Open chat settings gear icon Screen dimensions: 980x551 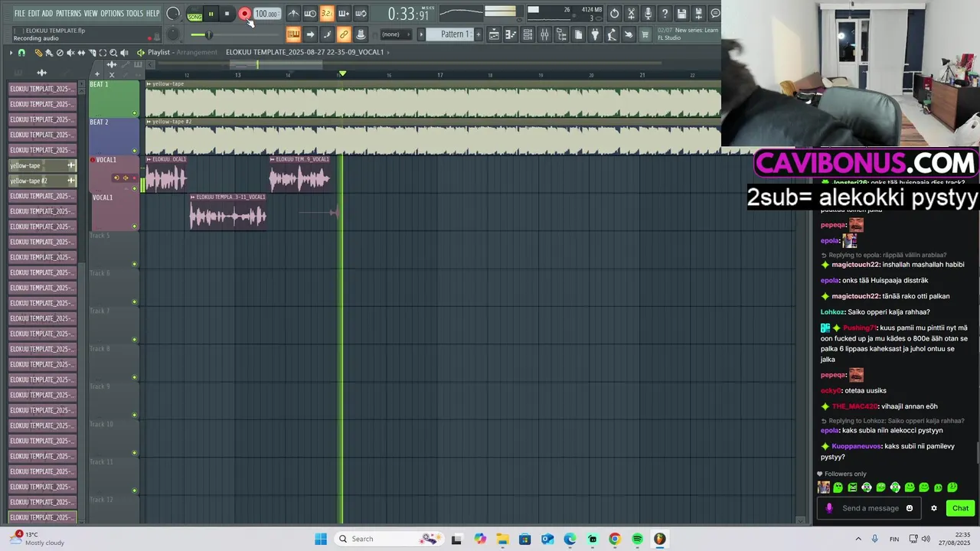tap(933, 508)
